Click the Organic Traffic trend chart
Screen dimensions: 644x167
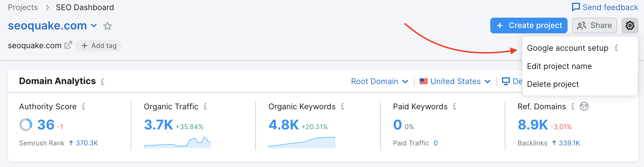[x=177, y=142]
